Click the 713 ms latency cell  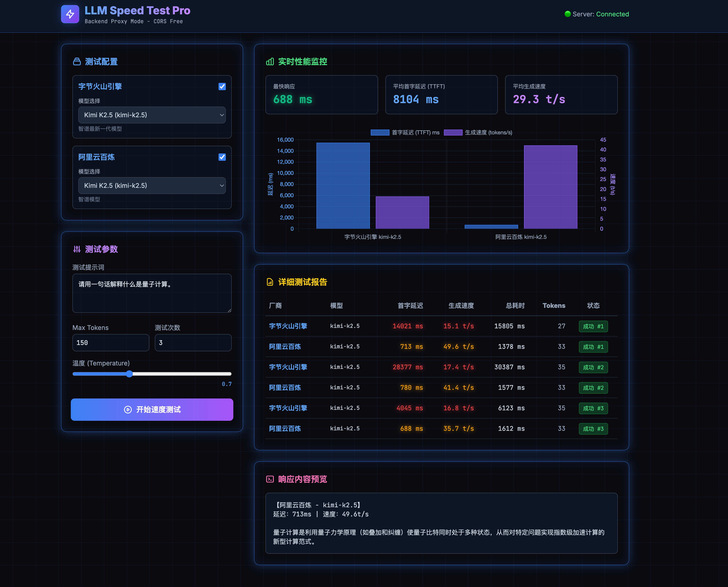click(x=411, y=347)
